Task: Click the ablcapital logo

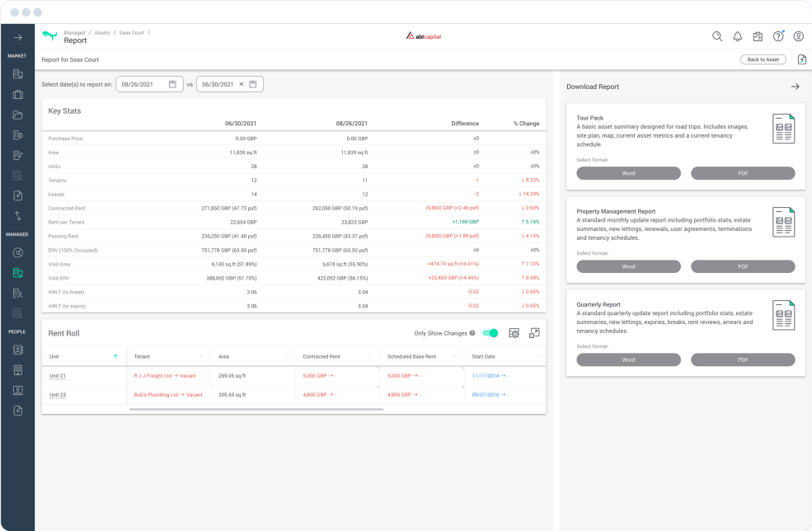Action: 423,35
